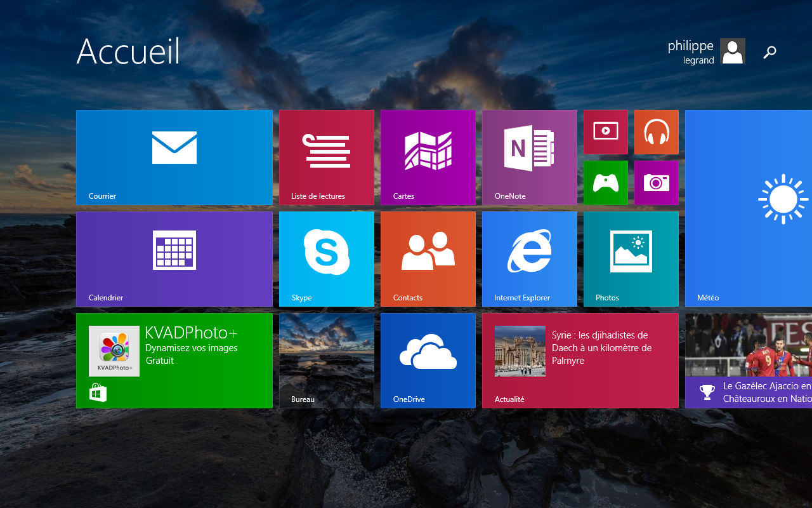The height and width of the screenshot is (508, 812).
Task: Open the Photos tile
Action: pyautogui.click(x=631, y=259)
